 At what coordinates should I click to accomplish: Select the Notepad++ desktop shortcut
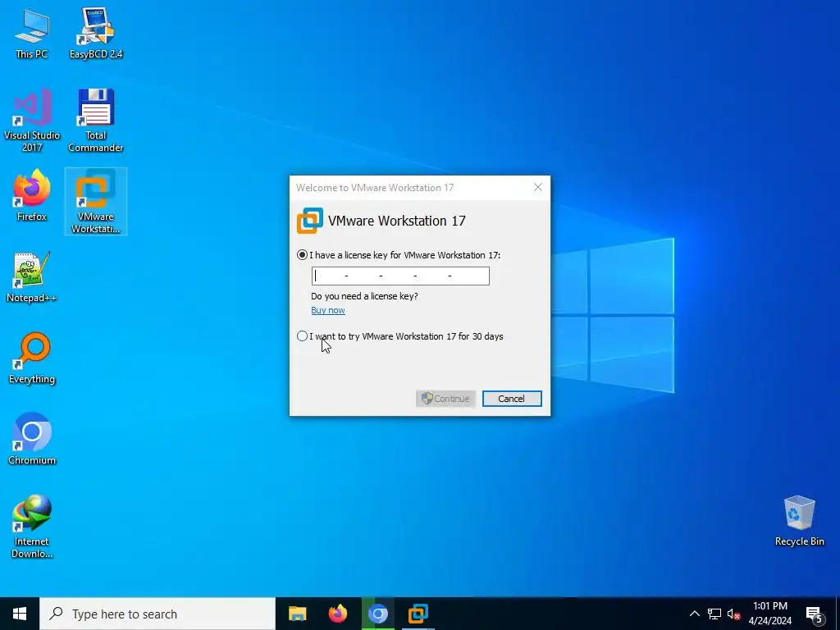pos(32,277)
